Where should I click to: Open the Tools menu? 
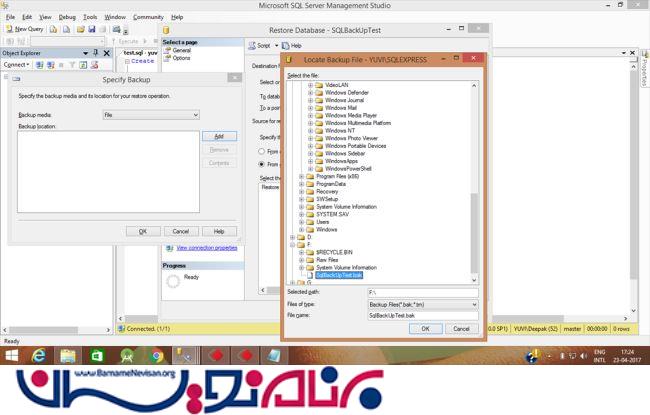[90, 17]
